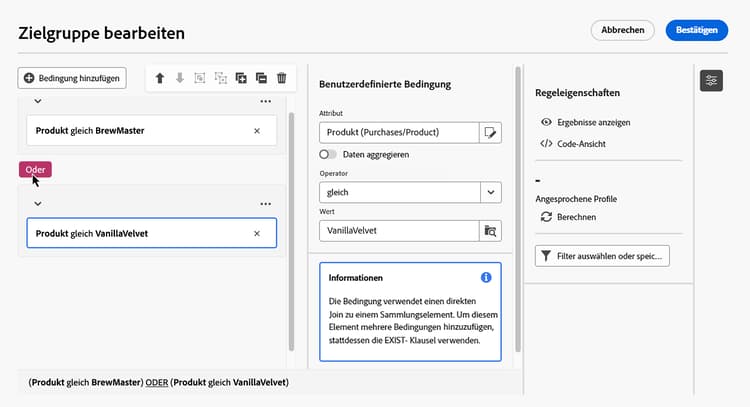Image resolution: width=750 pixels, height=407 pixels.
Task: Click the ungroup selection icon in toolbar
Action: [221, 78]
